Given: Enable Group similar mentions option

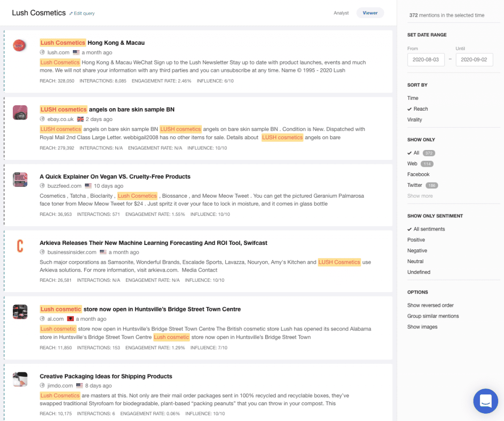Looking at the screenshot, I should coord(433,316).
